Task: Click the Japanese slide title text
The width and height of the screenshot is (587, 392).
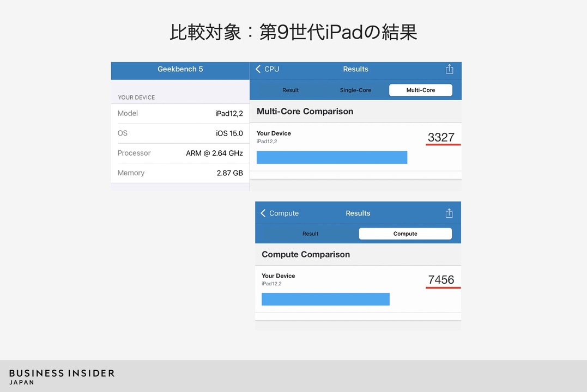Action: [293, 32]
